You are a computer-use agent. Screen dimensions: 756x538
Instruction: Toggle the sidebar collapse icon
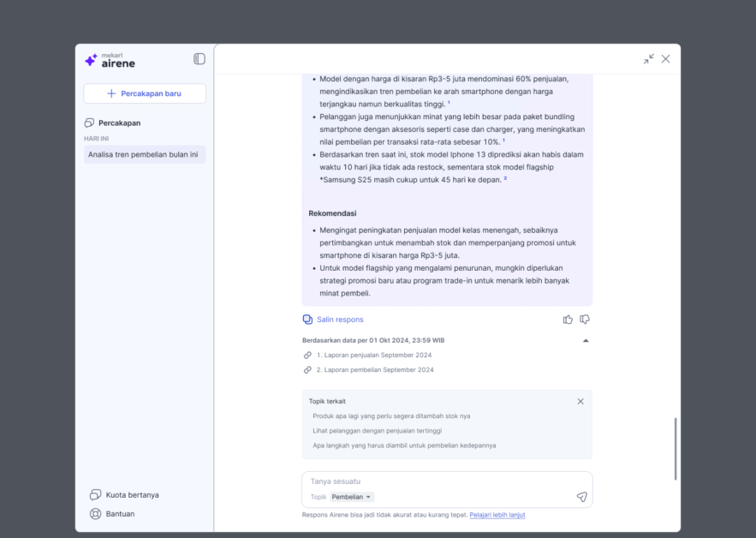click(x=199, y=59)
